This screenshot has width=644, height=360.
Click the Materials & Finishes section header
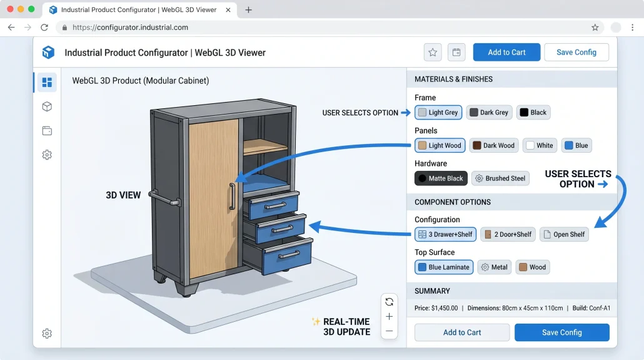511,79
